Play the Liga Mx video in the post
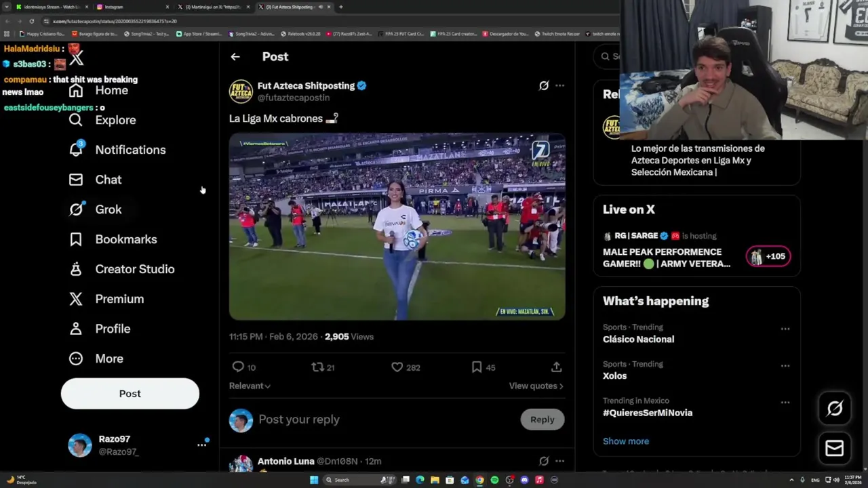Image resolution: width=868 pixels, height=488 pixels. point(397,226)
